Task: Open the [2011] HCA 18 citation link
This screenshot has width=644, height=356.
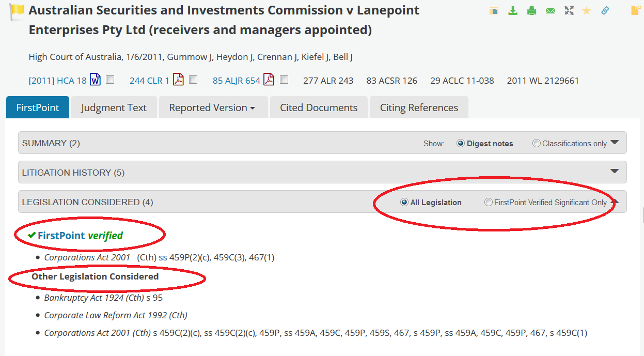Action: point(58,81)
